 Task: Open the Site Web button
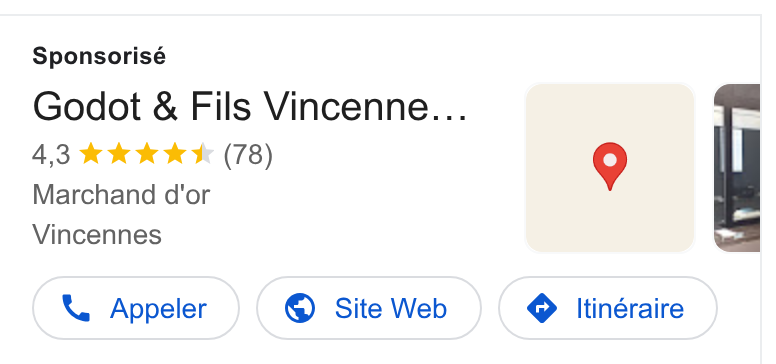(x=369, y=308)
